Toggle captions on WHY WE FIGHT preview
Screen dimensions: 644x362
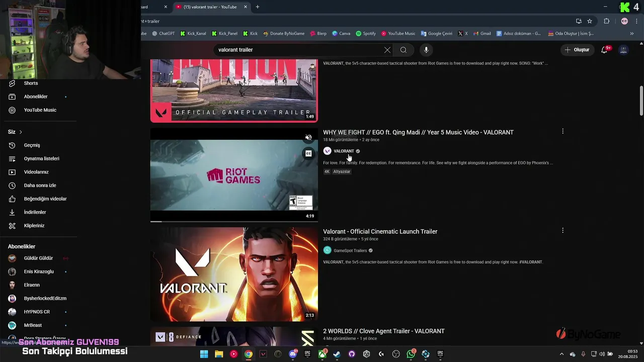[308, 153]
